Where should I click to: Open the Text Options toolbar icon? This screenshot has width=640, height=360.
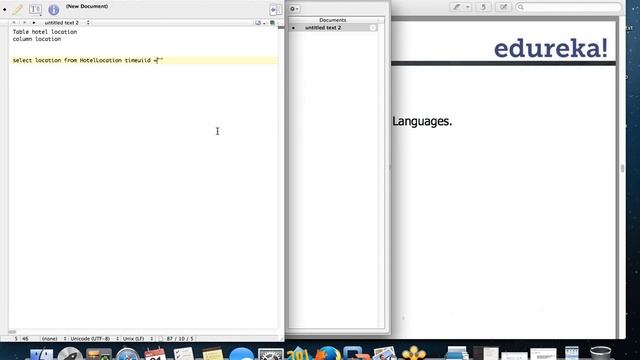[x=36, y=9]
